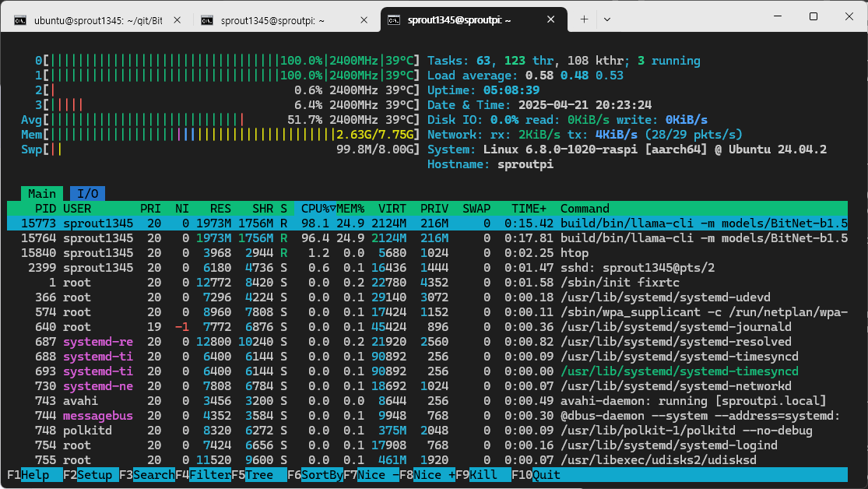
Task: Select systemd-udevd process row
Action: 427,297
